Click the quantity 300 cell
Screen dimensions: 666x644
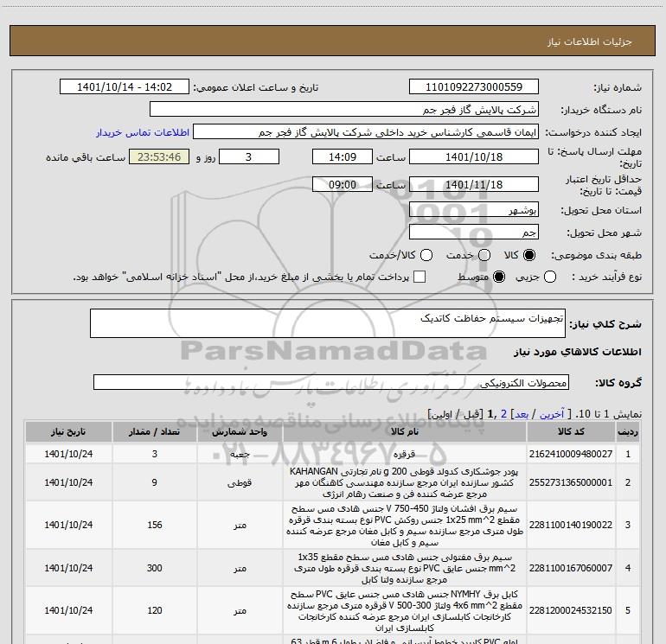tap(155, 568)
